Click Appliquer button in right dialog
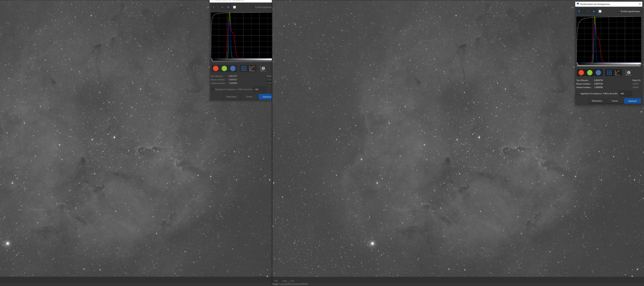The width and height of the screenshot is (644, 286). [x=632, y=101]
